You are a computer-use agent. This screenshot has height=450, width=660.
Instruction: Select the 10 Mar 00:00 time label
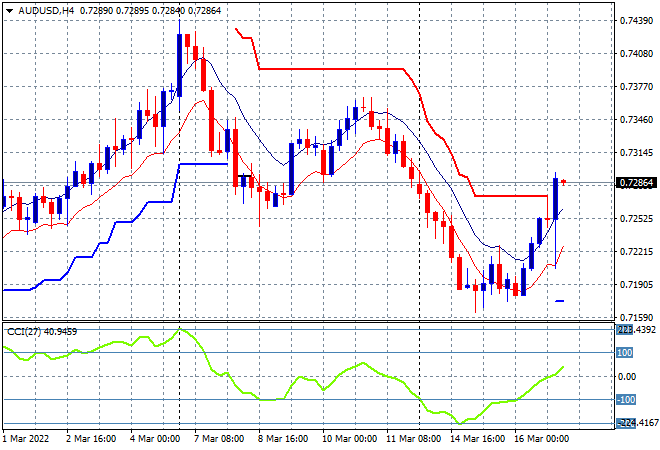point(349,439)
